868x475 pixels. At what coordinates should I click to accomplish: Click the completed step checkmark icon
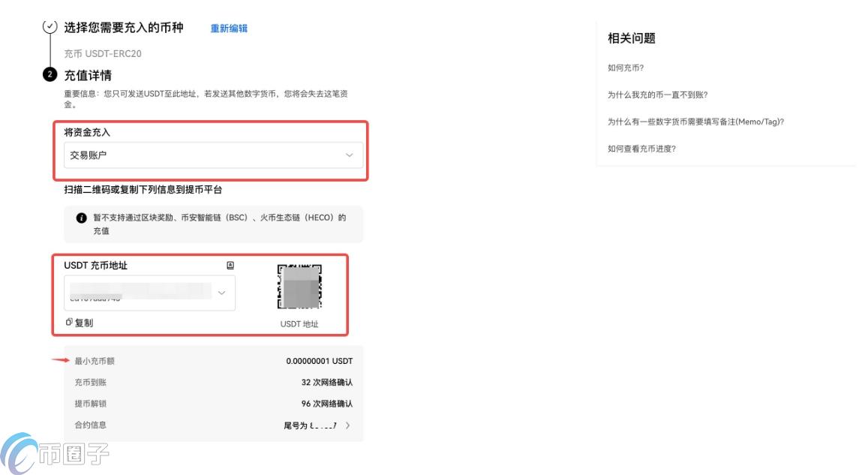coord(50,26)
